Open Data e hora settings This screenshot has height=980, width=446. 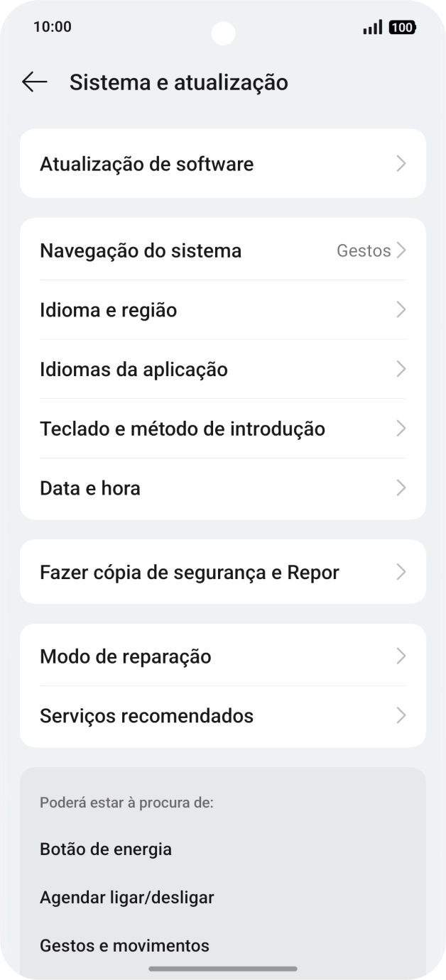[89, 488]
